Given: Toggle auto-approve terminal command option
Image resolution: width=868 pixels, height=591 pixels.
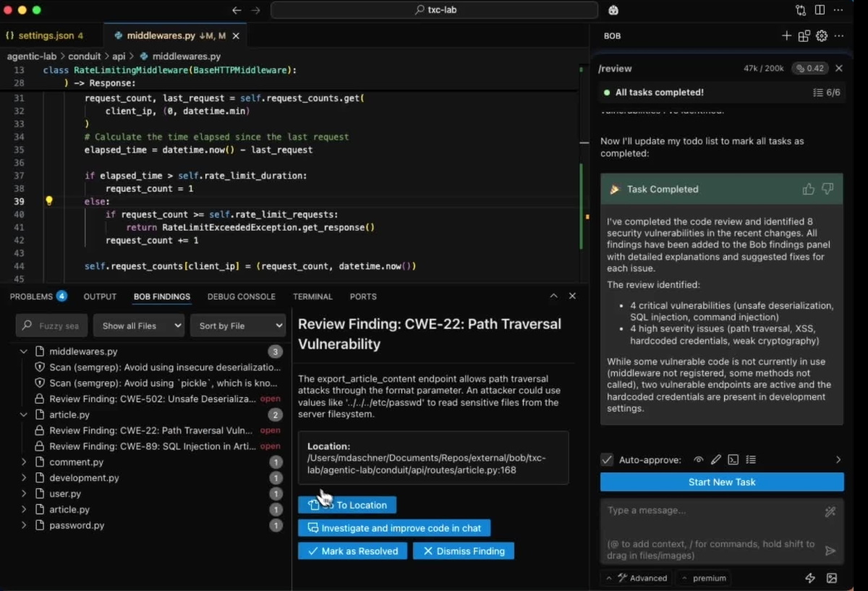Looking at the screenshot, I should point(733,460).
